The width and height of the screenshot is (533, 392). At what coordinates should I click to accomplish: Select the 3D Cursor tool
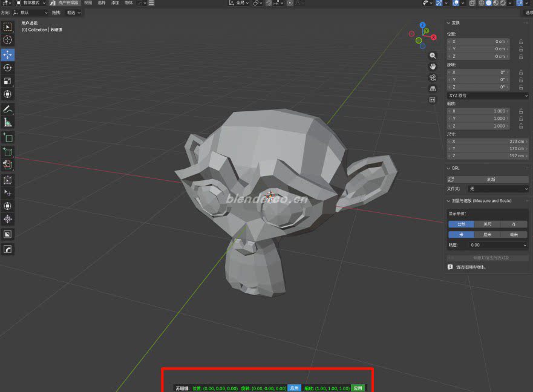(7, 40)
